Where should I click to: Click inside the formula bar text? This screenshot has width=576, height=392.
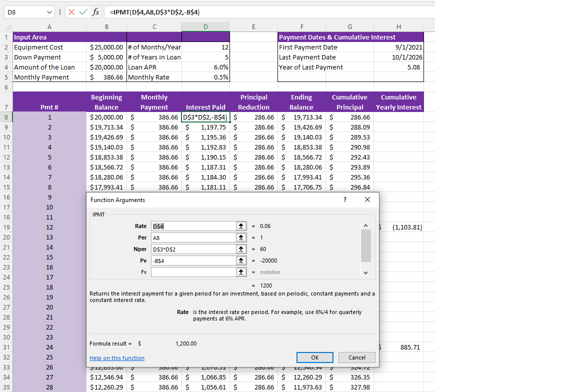click(x=154, y=12)
